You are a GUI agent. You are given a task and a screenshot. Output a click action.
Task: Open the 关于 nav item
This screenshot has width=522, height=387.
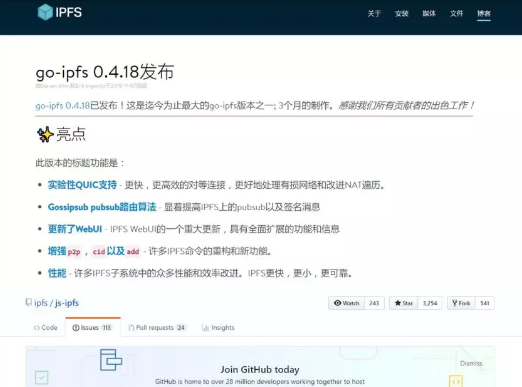[374, 14]
